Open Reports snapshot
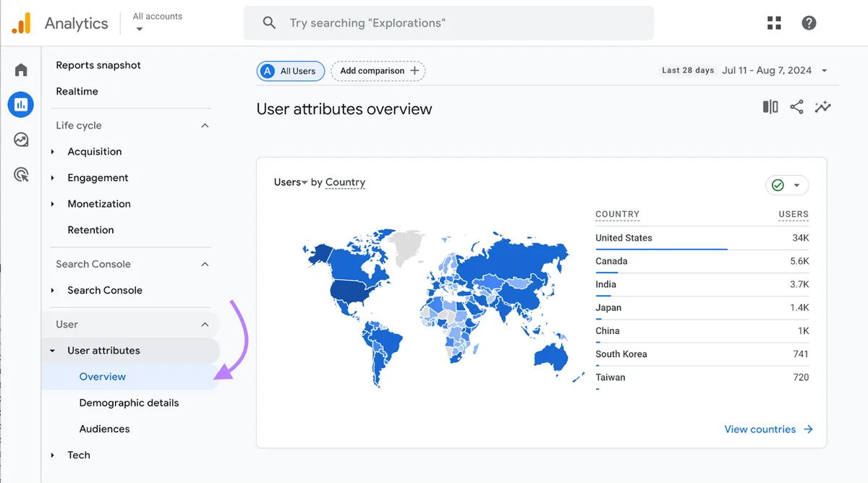Viewport: 868px width, 483px height. pos(98,65)
